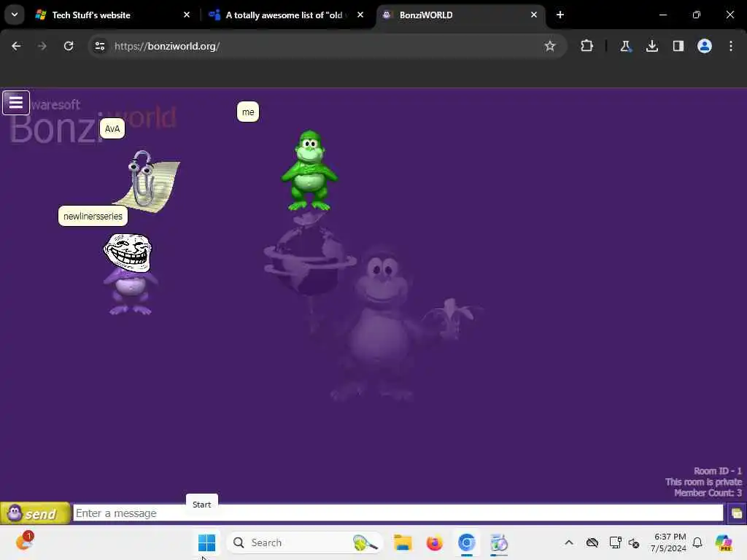Open the downloads panel
Viewport: 747px width, 560px height.
point(651,46)
